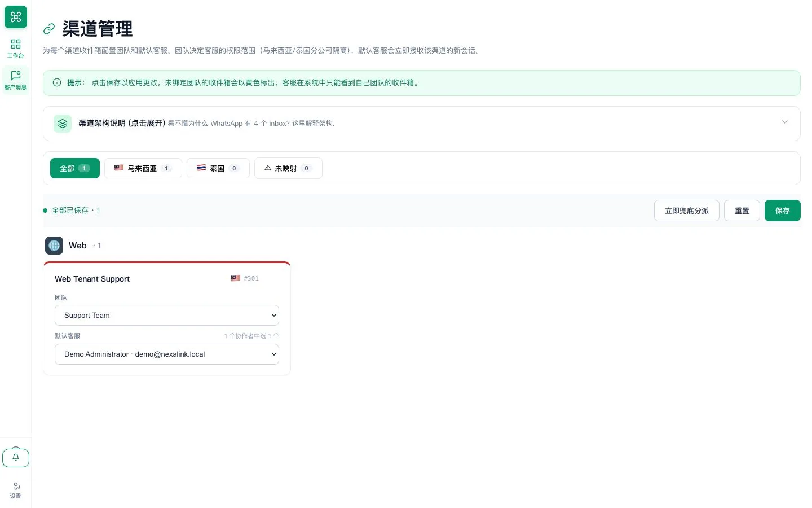Click the info icon in the tip banner
The width and height of the screenshot is (812, 508).
57,82
